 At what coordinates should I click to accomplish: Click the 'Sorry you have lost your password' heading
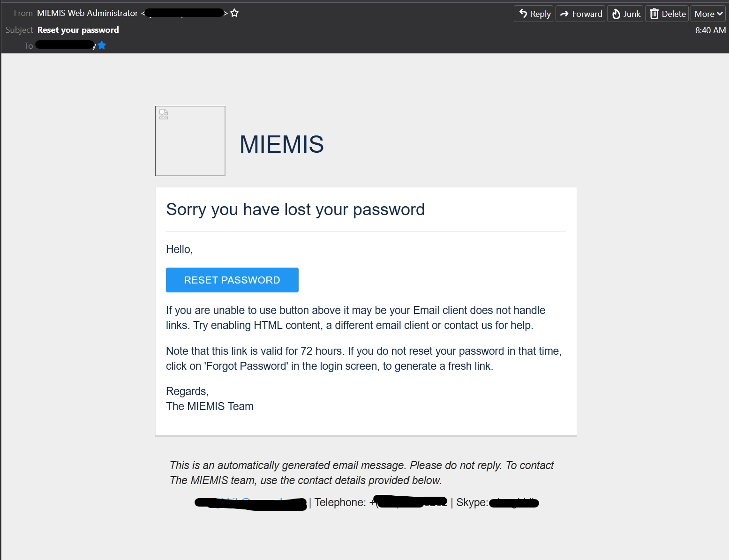(x=295, y=209)
